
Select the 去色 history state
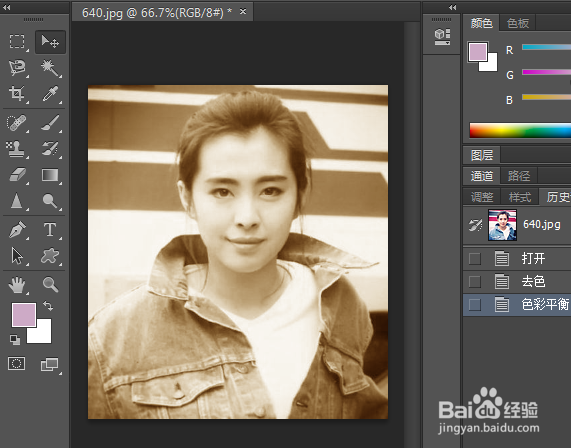pos(517,282)
